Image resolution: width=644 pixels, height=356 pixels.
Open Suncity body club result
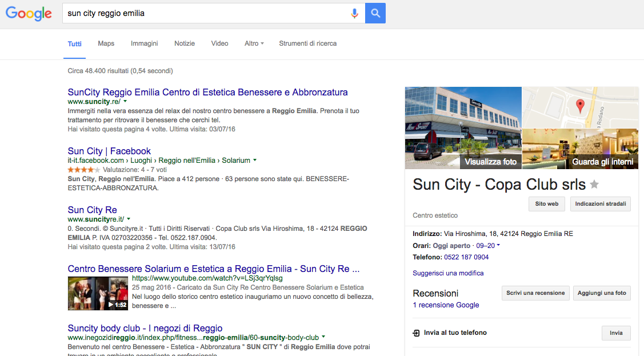tap(145, 328)
